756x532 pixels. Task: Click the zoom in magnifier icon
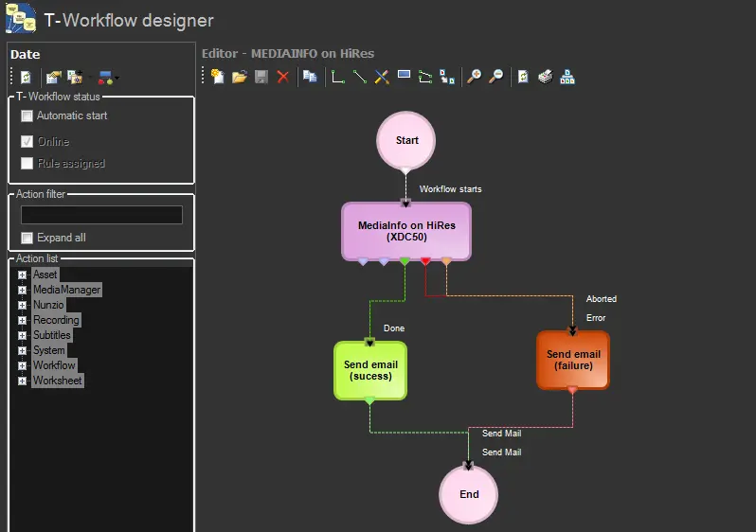(x=474, y=77)
